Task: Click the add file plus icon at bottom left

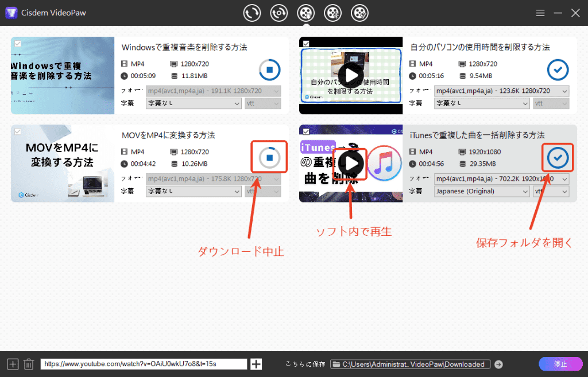Action: 13,364
